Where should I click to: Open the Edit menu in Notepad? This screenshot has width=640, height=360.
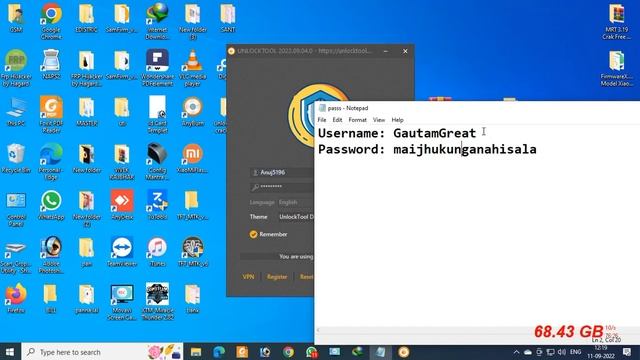tap(337, 120)
